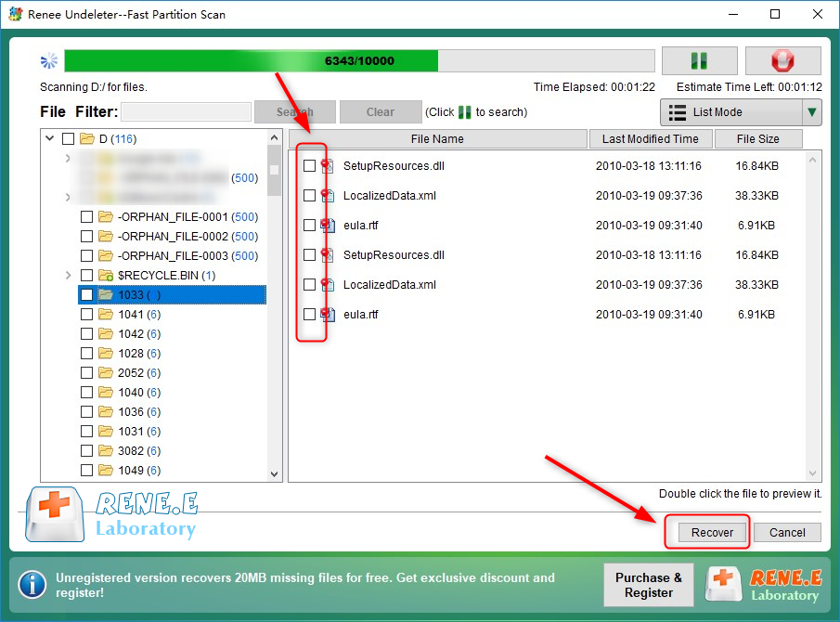Viewport: 840px width, 622px height.
Task: Click into the File Filter text field
Action: point(186,112)
